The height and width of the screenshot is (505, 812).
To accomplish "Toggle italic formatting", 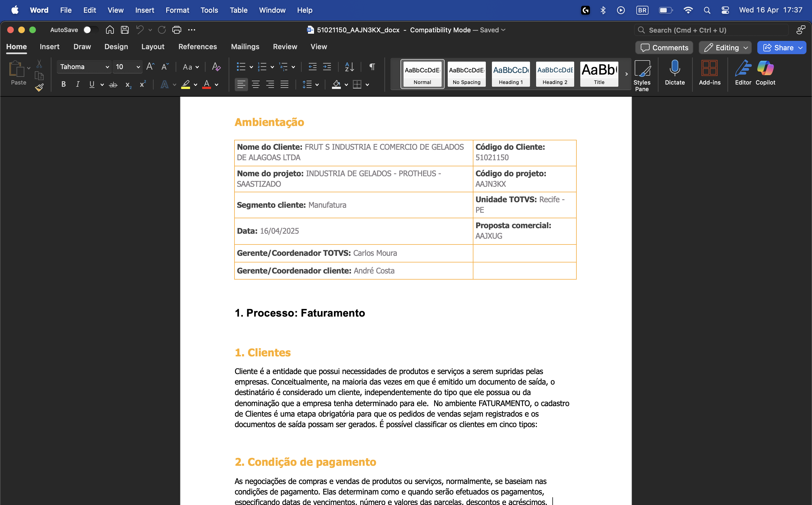I will pos(77,85).
